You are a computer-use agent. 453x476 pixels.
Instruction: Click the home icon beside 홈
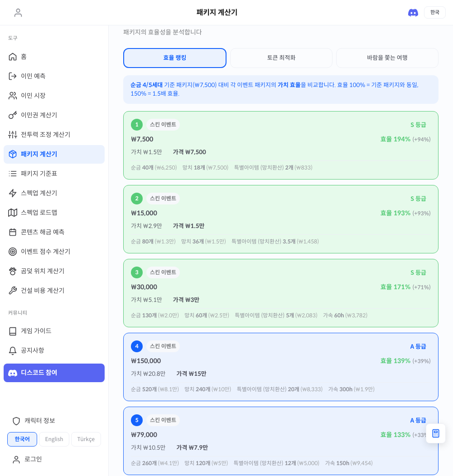click(x=12, y=57)
